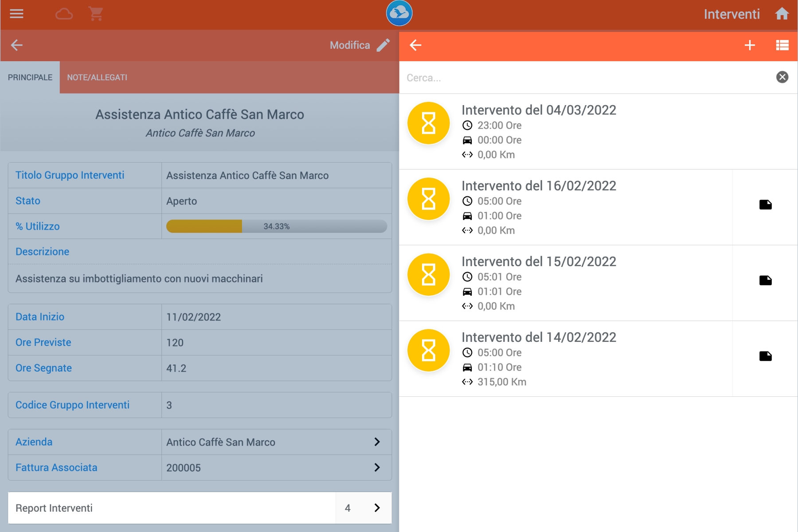Click the Modifica pencil icon
The height and width of the screenshot is (532, 798).
pos(383,45)
